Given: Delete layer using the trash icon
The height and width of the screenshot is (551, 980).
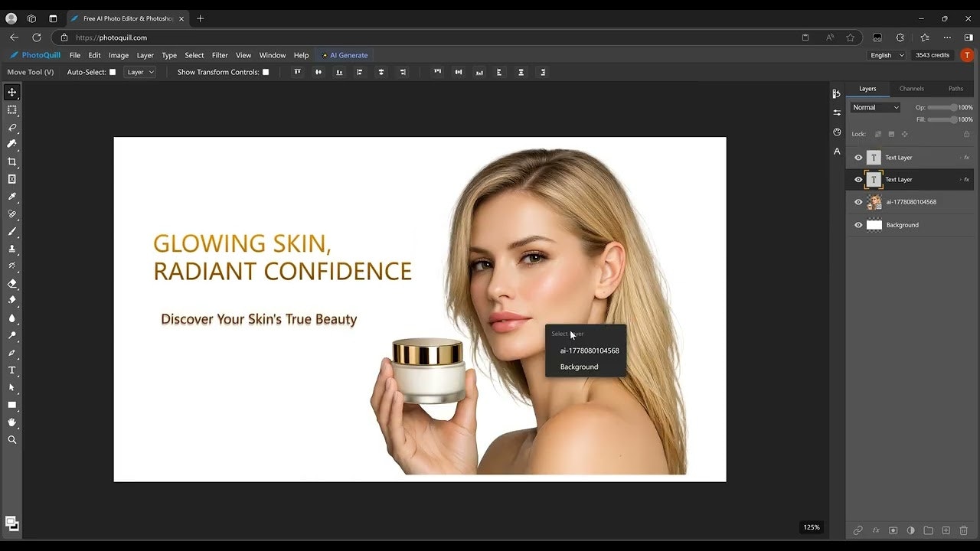Looking at the screenshot, I should [964, 530].
